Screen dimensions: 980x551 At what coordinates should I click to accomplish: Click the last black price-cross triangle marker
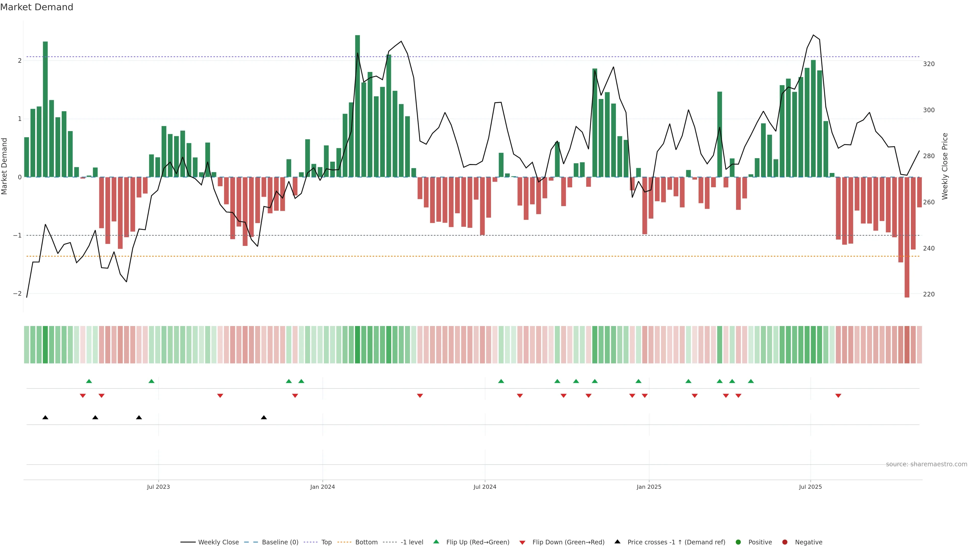[264, 418]
